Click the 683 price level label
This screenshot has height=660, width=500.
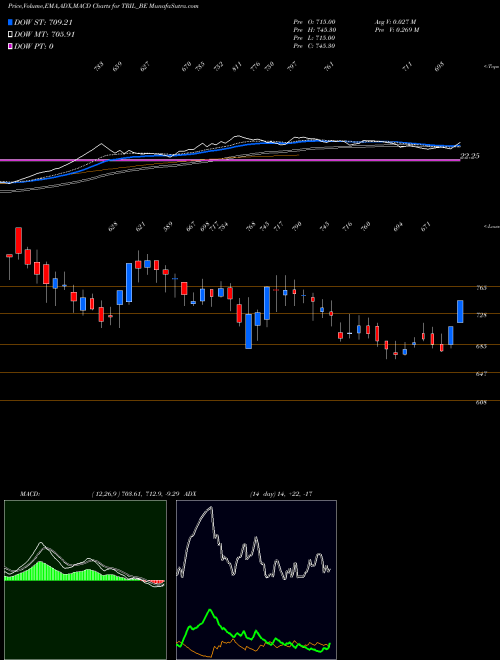[x=482, y=346]
